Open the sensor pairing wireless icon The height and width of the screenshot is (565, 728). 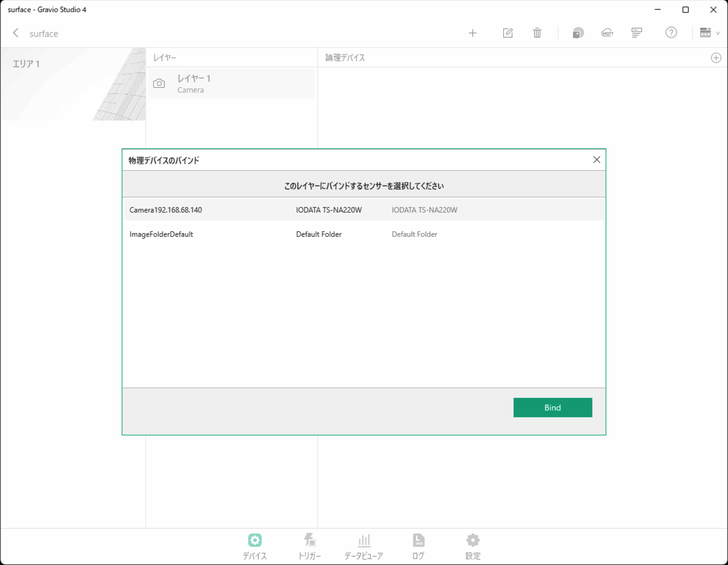tap(578, 33)
